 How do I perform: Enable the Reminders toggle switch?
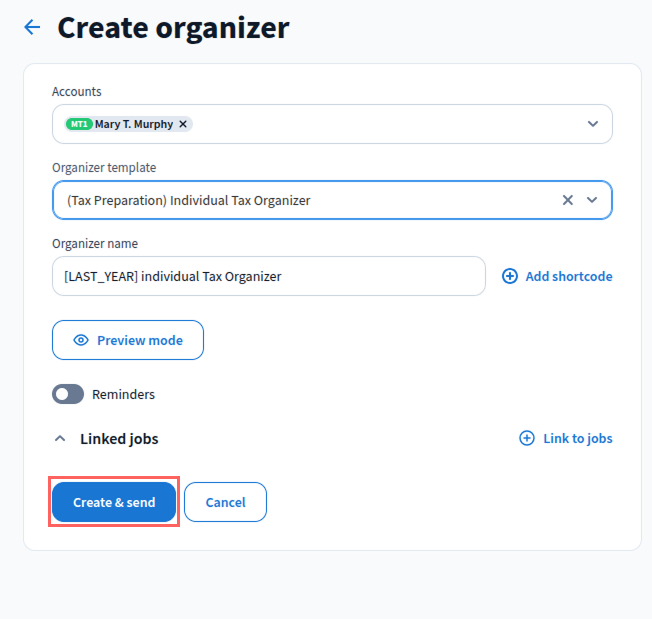click(68, 394)
